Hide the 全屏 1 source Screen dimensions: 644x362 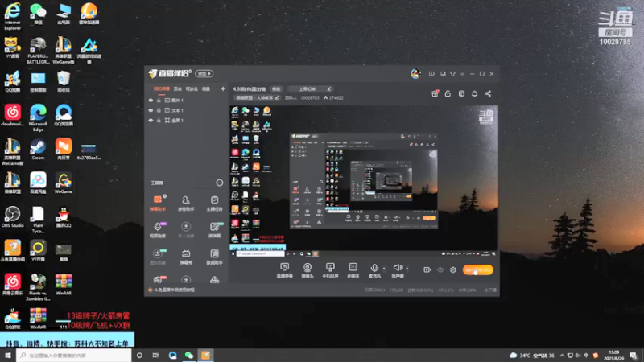(151, 121)
